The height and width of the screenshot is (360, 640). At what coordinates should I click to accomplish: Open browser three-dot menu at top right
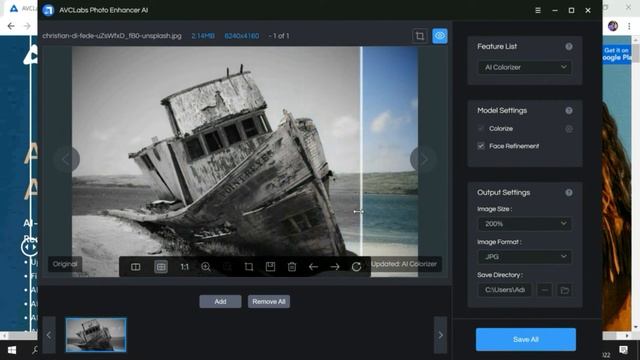coord(629,26)
